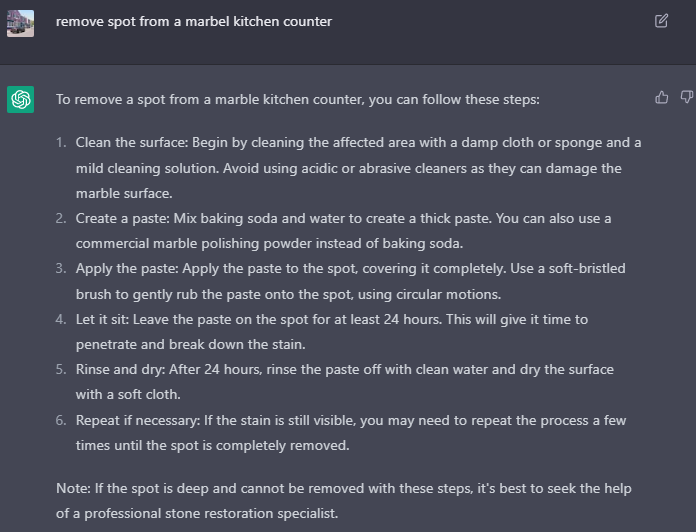The height and width of the screenshot is (532, 696).
Task: Click the list number '6.' marker
Action: (x=61, y=420)
